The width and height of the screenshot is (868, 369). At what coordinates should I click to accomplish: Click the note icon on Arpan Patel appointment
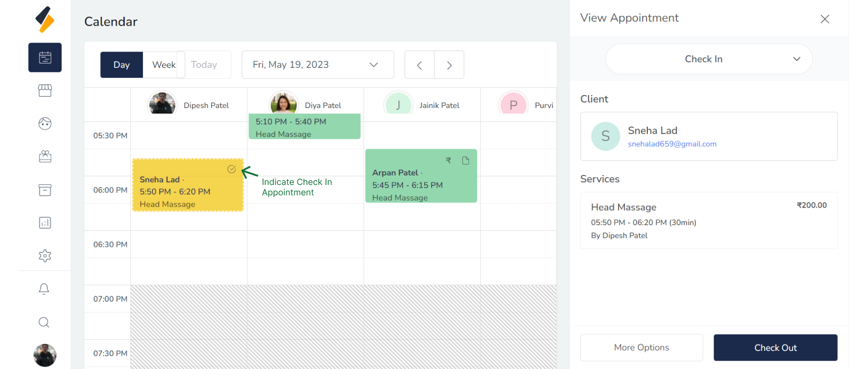click(466, 161)
